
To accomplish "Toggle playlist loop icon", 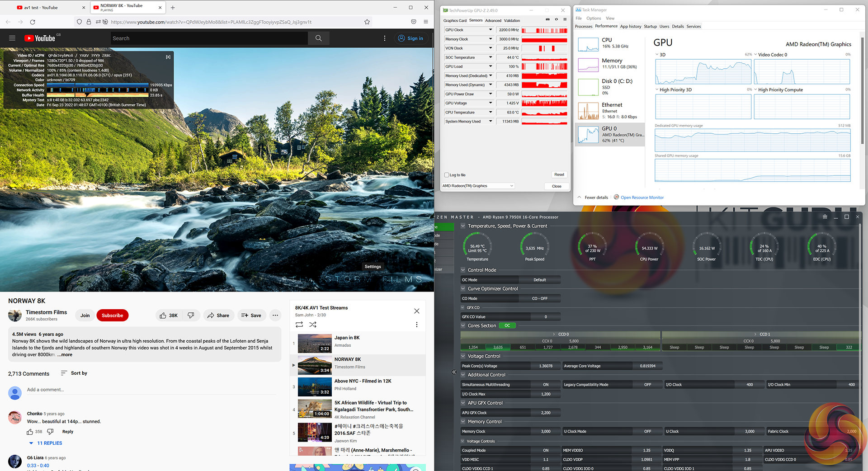I will click(x=299, y=325).
